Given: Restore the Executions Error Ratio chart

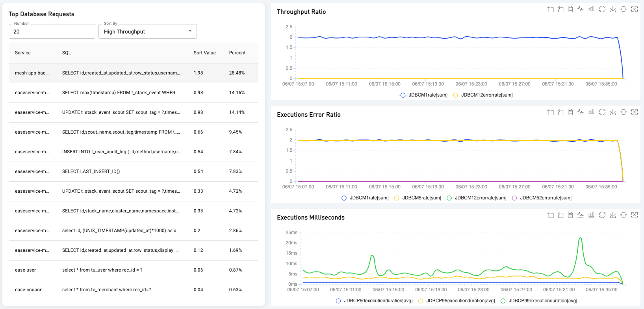Looking at the screenshot, I should [x=602, y=112].
